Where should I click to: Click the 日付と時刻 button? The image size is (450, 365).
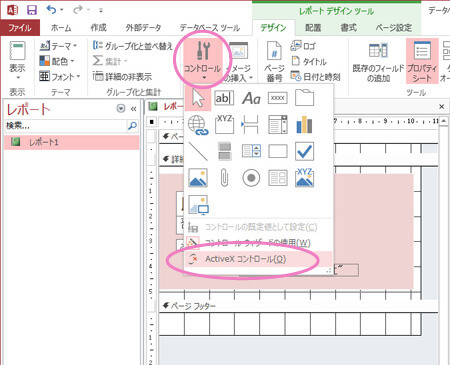pyautogui.click(x=315, y=77)
